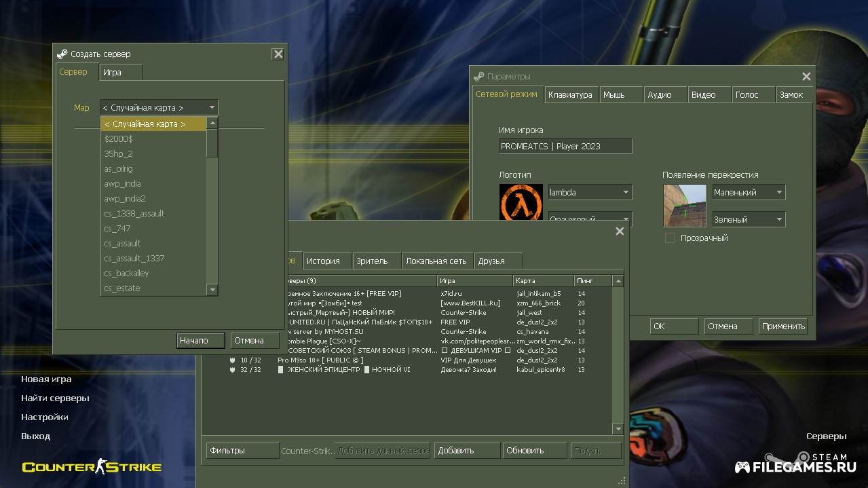Switch to the Игра tab in Создать сервер
The width and height of the screenshot is (868, 488).
pos(121,73)
